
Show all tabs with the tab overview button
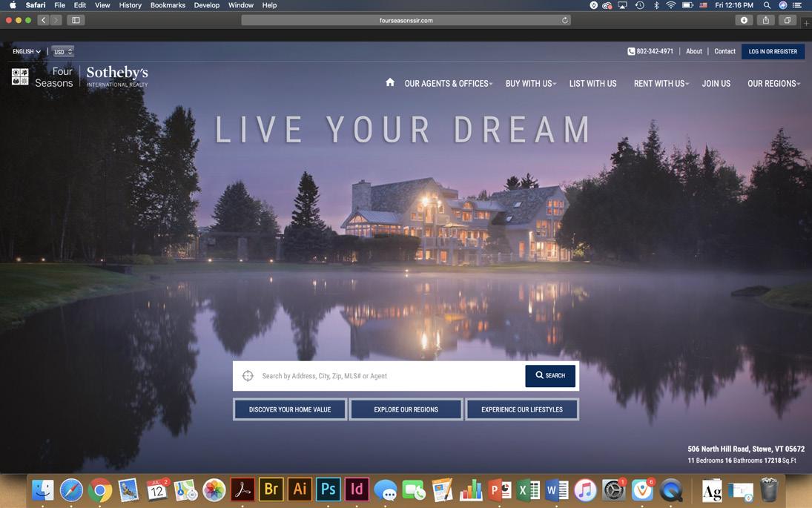(x=787, y=20)
